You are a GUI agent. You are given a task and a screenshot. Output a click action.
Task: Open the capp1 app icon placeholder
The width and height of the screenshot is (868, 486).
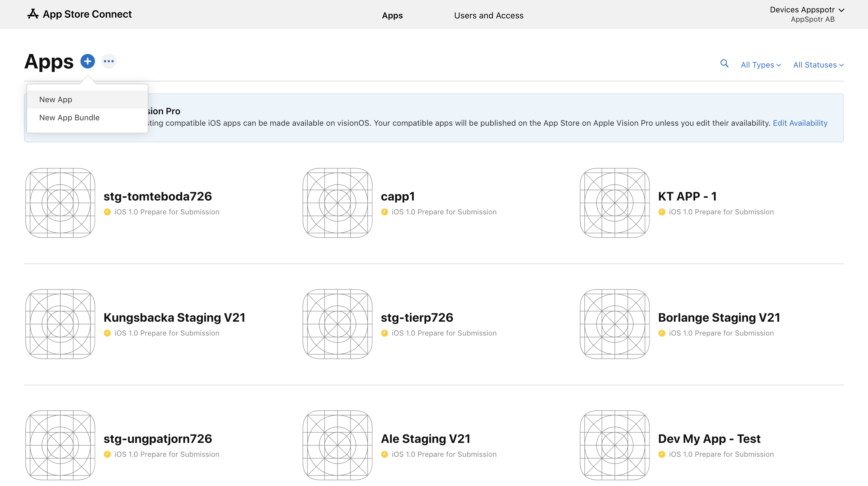click(x=337, y=203)
